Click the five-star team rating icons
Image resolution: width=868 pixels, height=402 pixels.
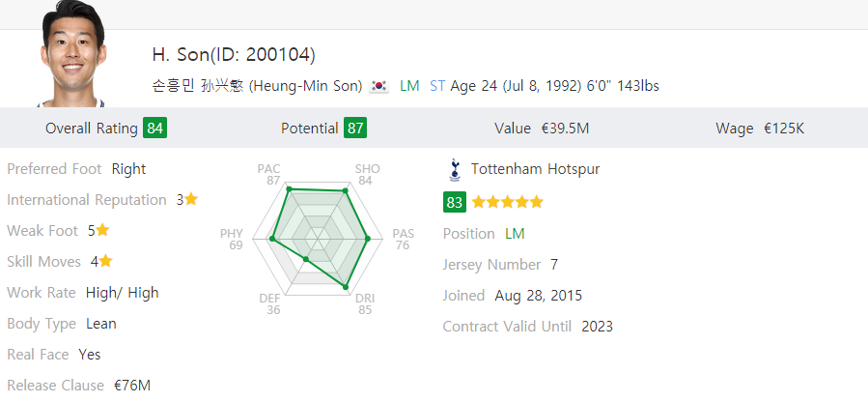click(508, 202)
